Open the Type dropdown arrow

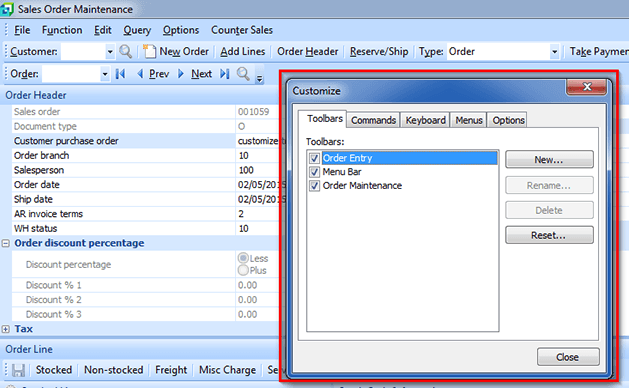tap(554, 52)
